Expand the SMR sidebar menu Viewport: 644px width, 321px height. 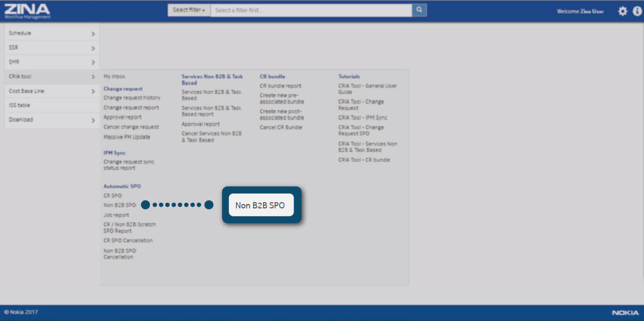pyautogui.click(x=52, y=62)
